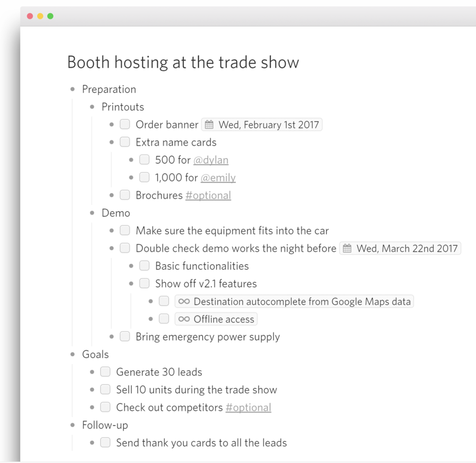The height and width of the screenshot is (463, 476).
Task: Mark Make sure the equipment fits checkbox
Action: (125, 230)
